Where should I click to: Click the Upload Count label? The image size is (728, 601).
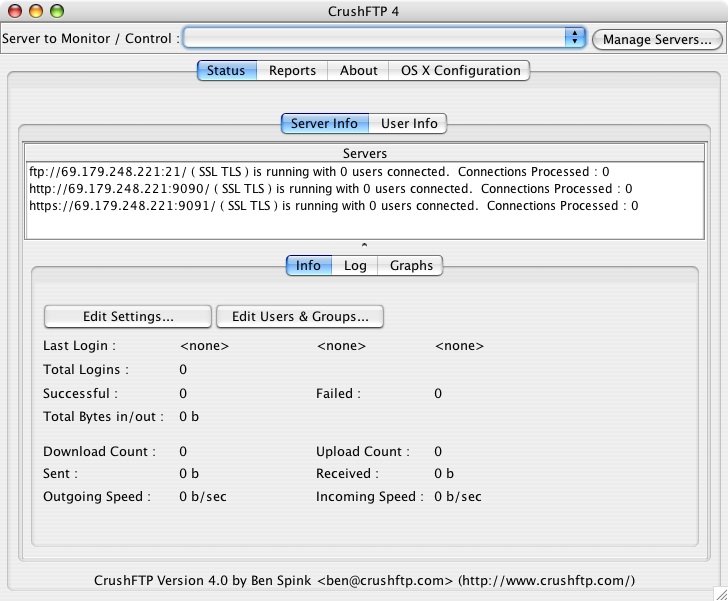pyautogui.click(x=363, y=451)
